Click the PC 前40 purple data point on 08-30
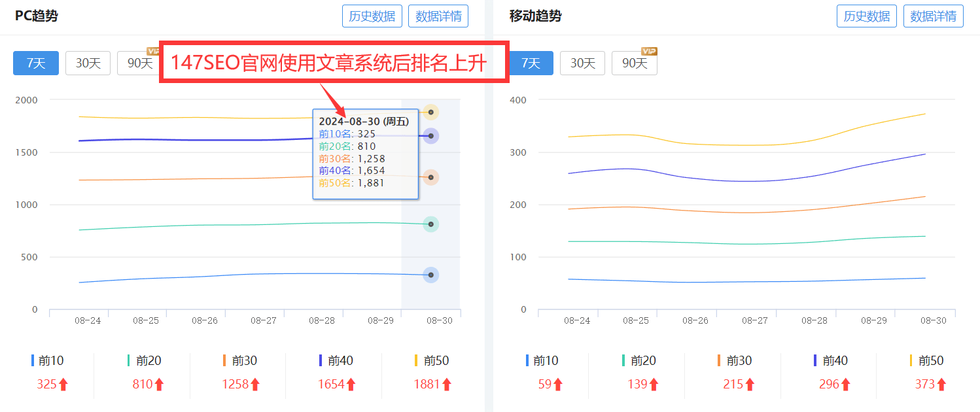 (x=430, y=136)
